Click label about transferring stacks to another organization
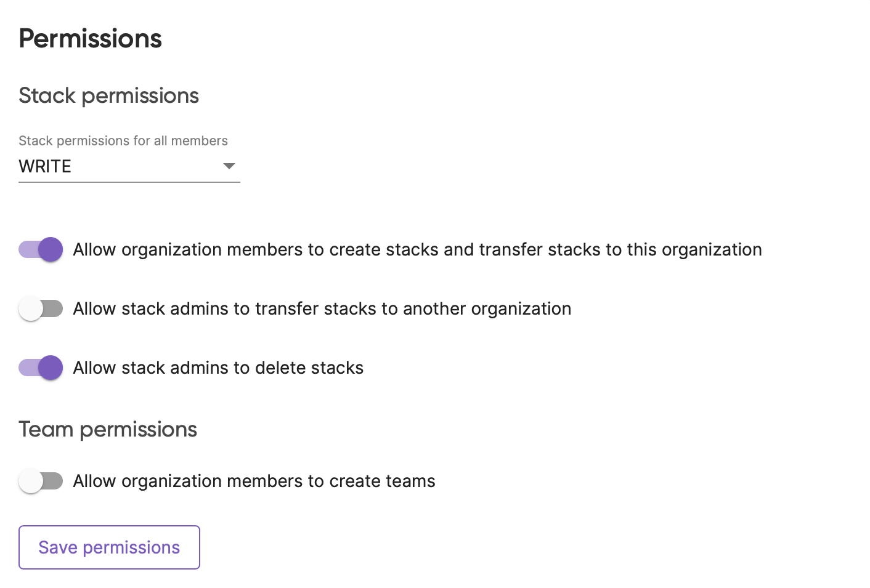This screenshot has width=870, height=588. 322,308
